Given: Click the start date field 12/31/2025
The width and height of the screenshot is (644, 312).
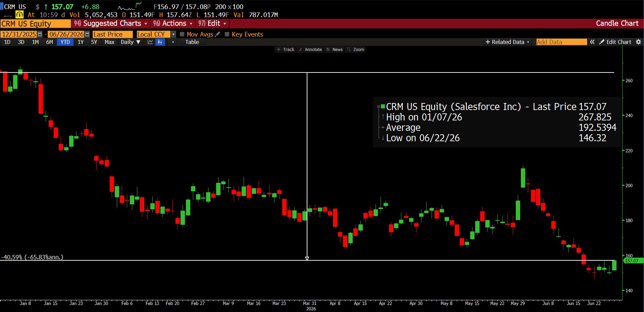Looking at the screenshot, I should [x=19, y=34].
